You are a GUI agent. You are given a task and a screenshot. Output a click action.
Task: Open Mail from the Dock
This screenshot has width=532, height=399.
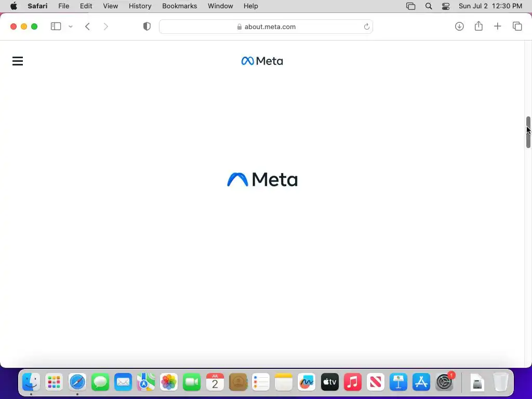[123, 382]
